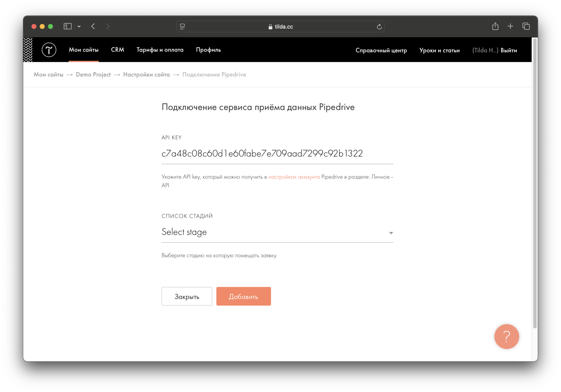Click the API KEY label
Image resolution: width=561 pixels, height=392 pixels.
click(x=172, y=138)
